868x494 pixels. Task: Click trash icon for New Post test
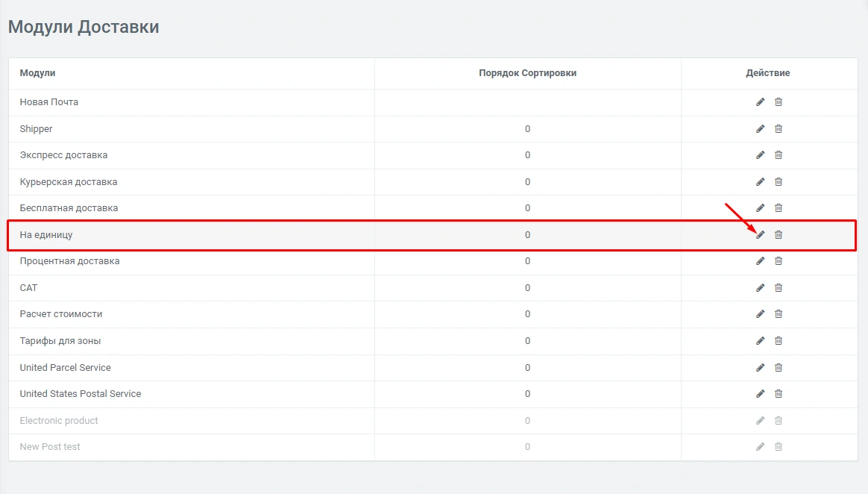[778, 447]
